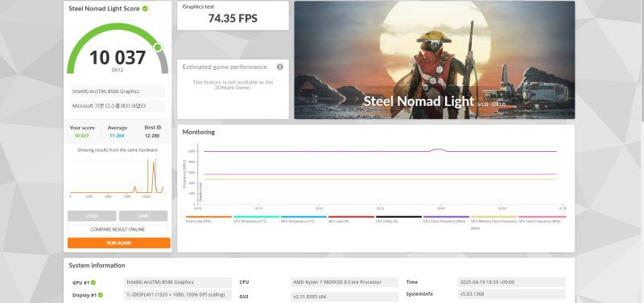The image size is (644, 303).
Task: Open the Estimated game performance info icon
Action: pos(279,67)
